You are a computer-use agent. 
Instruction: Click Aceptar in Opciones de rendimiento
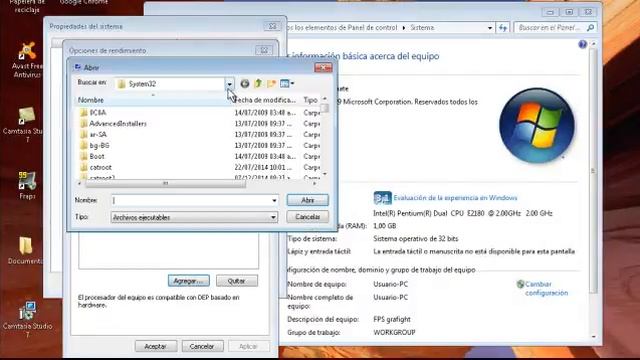(156, 347)
